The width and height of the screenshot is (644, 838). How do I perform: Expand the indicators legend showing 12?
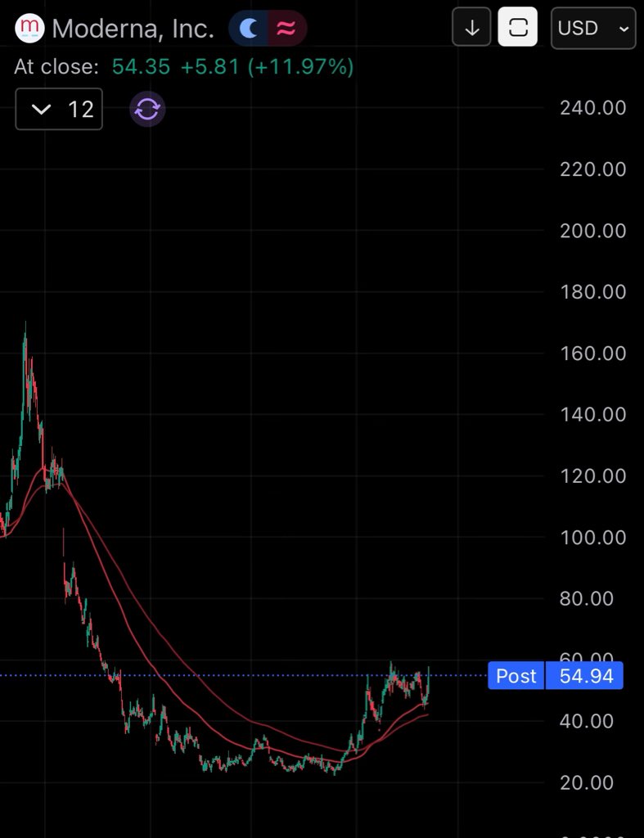point(59,109)
